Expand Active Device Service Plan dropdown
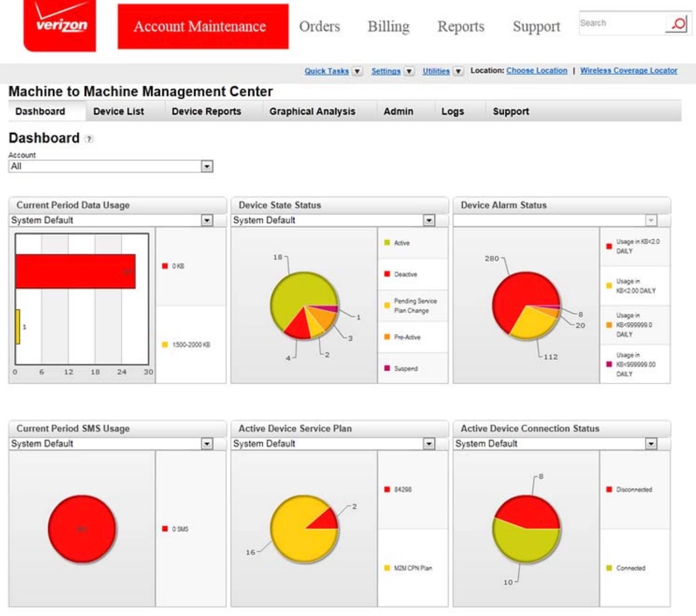The width and height of the screenshot is (696, 616). click(429, 444)
